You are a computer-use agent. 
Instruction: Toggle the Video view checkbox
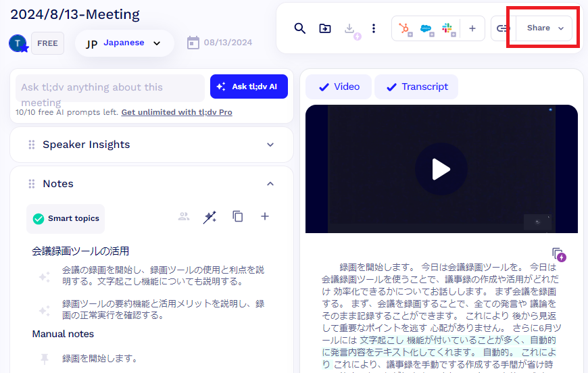[339, 86]
